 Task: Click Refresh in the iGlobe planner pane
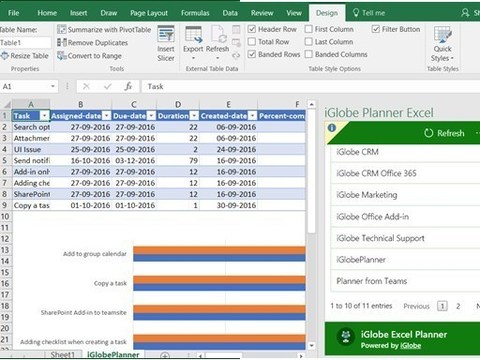pyautogui.click(x=444, y=133)
